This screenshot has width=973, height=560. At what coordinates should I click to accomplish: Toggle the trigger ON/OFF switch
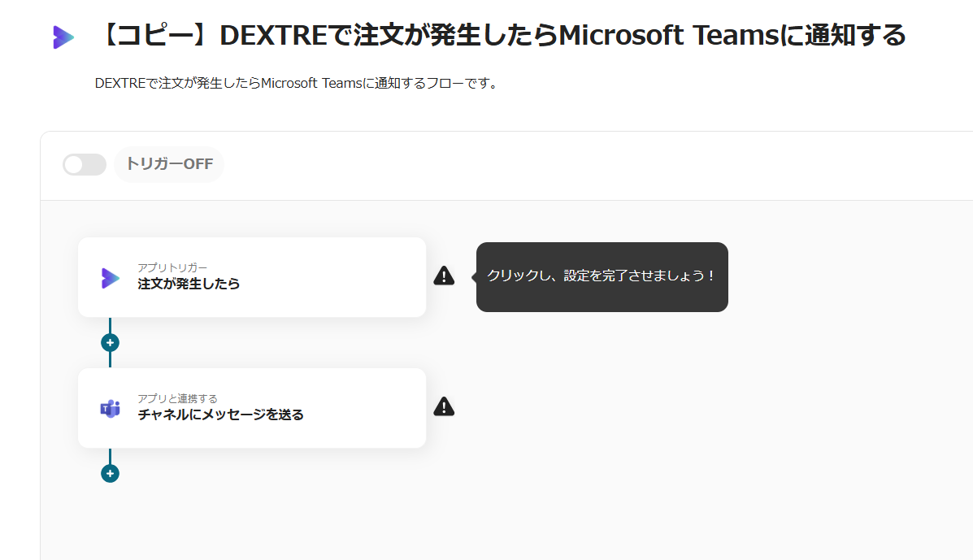pyautogui.click(x=85, y=164)
